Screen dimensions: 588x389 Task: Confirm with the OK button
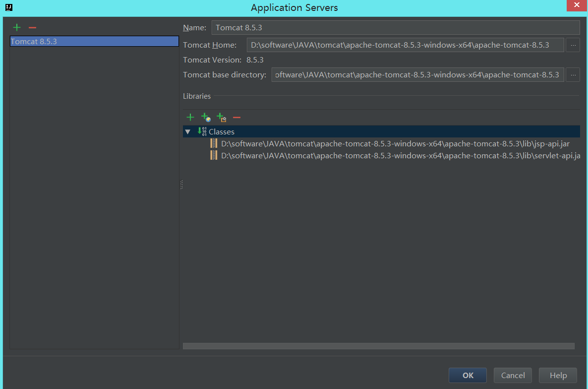tap(468, 375)
